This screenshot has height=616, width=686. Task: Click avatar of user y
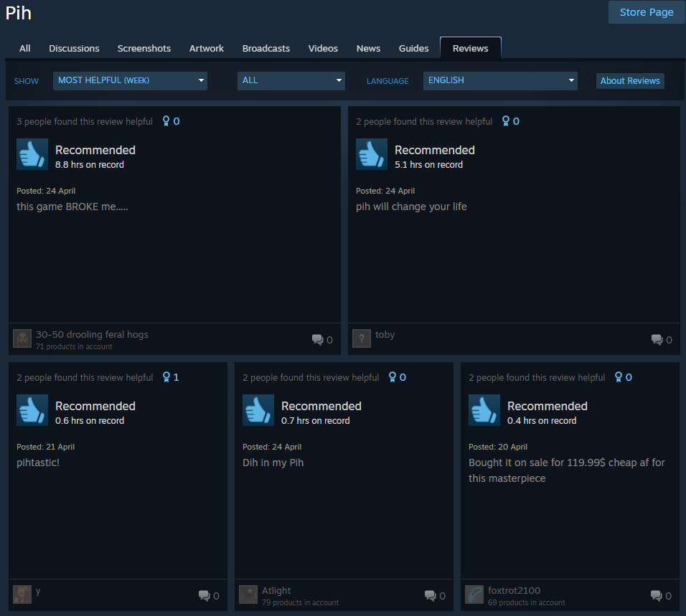point(22,594)
